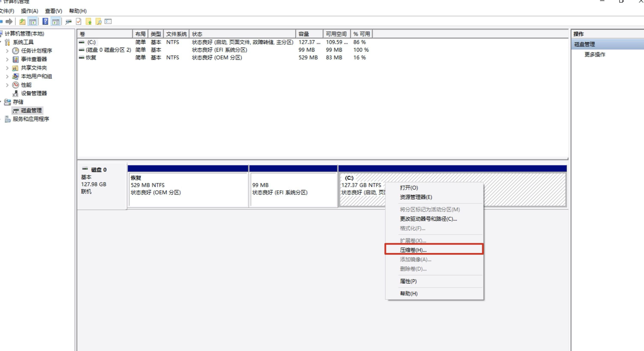Select the 磁盘管理 node under 存储
644x351 pixels.
click(x=32, y=110)
